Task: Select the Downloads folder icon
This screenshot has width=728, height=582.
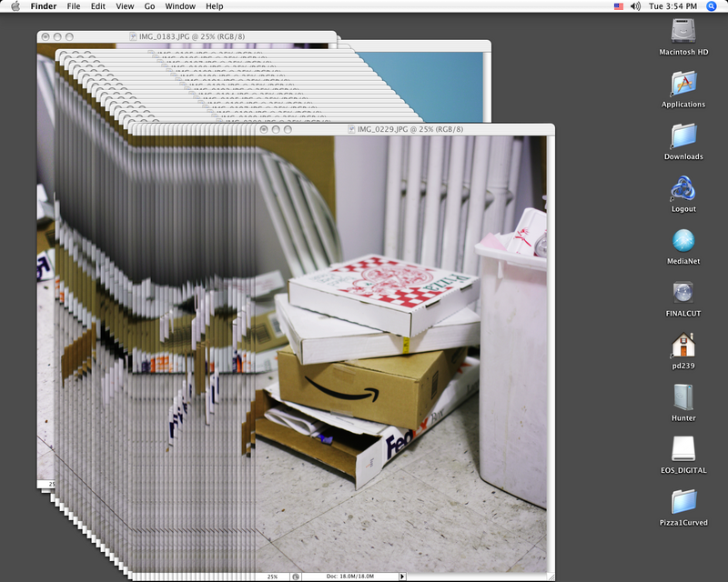Action: coord(683,135)
